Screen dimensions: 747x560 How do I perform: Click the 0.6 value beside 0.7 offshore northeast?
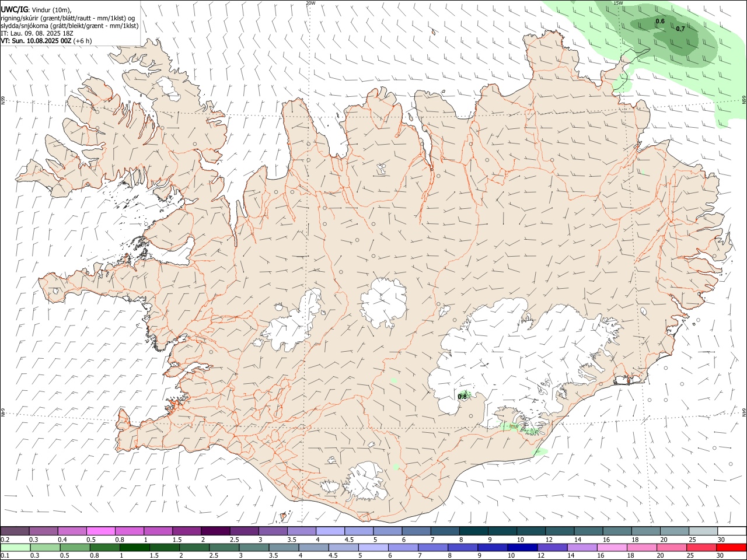coord(660,21)
